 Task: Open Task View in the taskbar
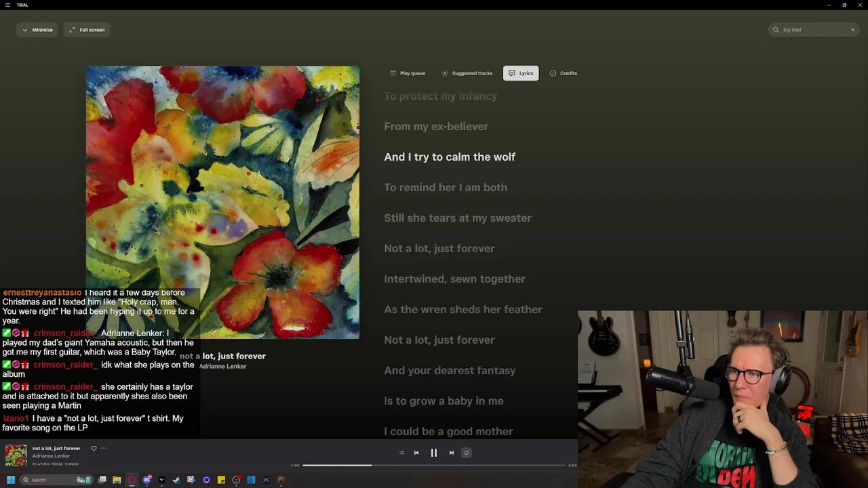(102, 480)
